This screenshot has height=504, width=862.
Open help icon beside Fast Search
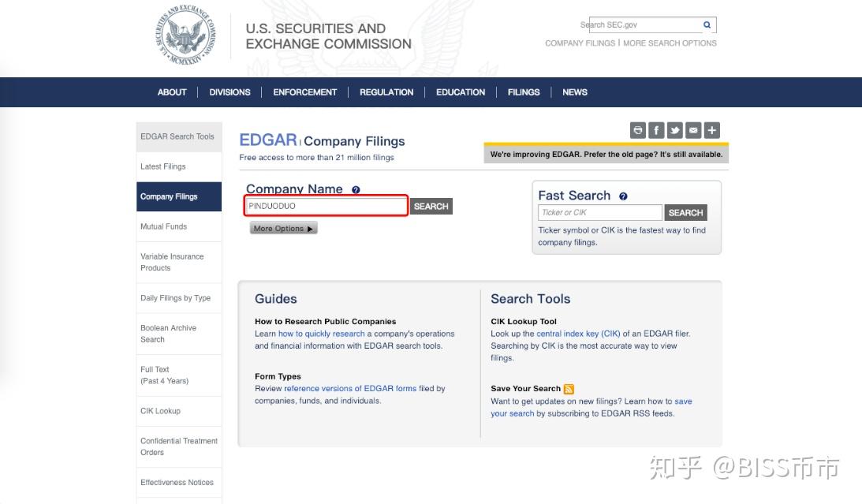[623, 196]
